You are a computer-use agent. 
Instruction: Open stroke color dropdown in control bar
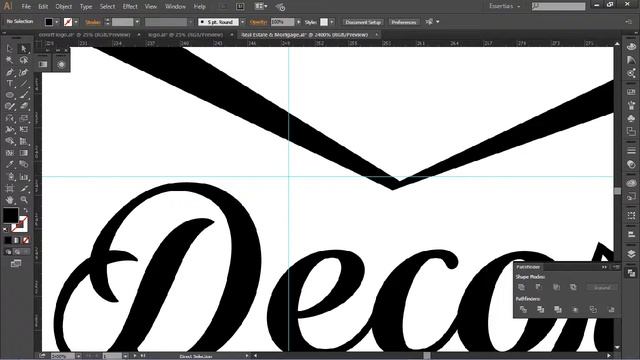click(x=76, y=22)
